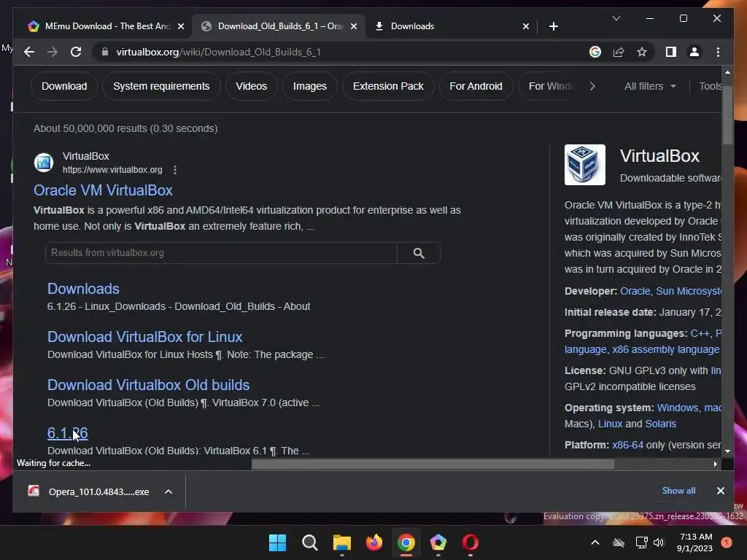Open Opera installer download item
Screen dimensions: 747x560
[88, 491]
